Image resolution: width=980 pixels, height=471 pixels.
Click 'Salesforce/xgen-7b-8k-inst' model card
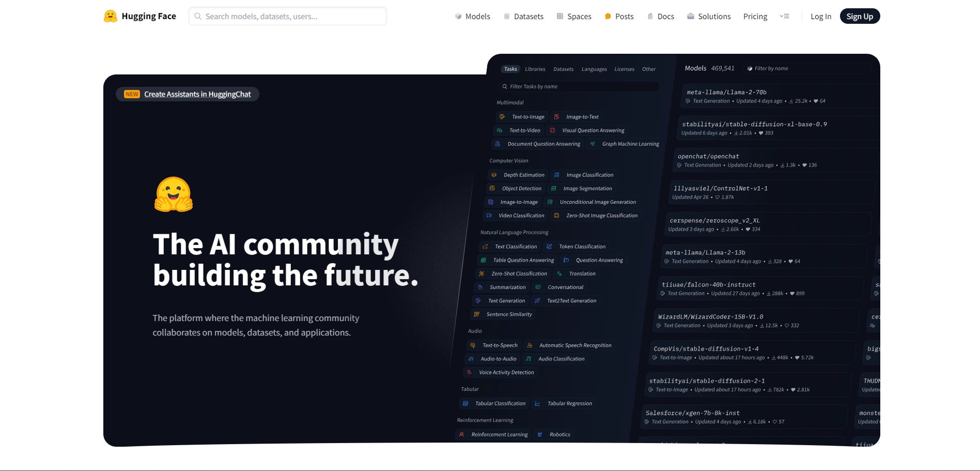744,417
